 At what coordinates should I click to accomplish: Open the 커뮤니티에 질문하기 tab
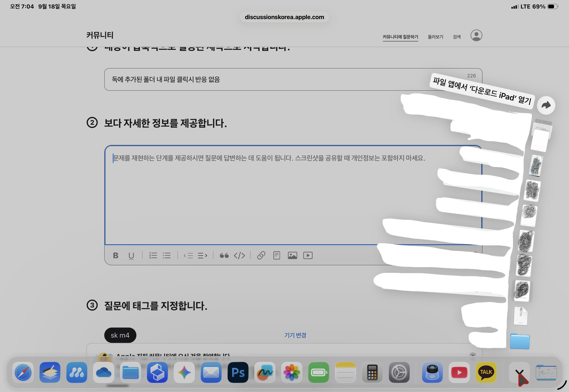(400, 37)
